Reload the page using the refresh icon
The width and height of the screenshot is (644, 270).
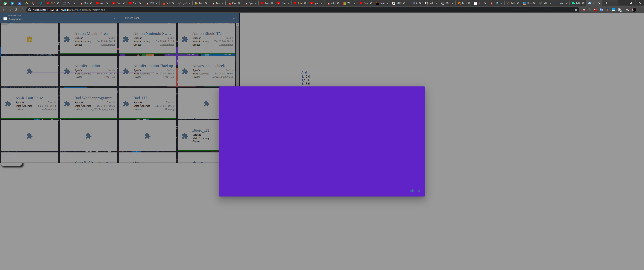coord(16,10)
